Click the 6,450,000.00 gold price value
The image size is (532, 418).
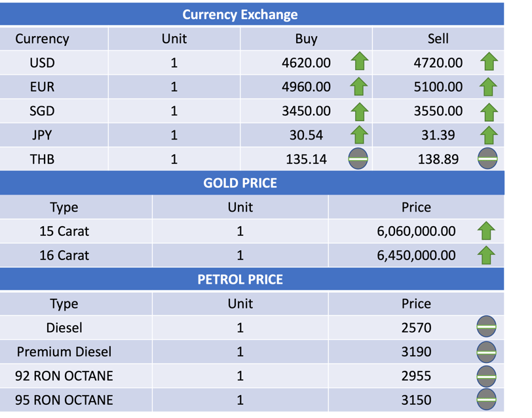pyautogui.click(x=416, y=256)
